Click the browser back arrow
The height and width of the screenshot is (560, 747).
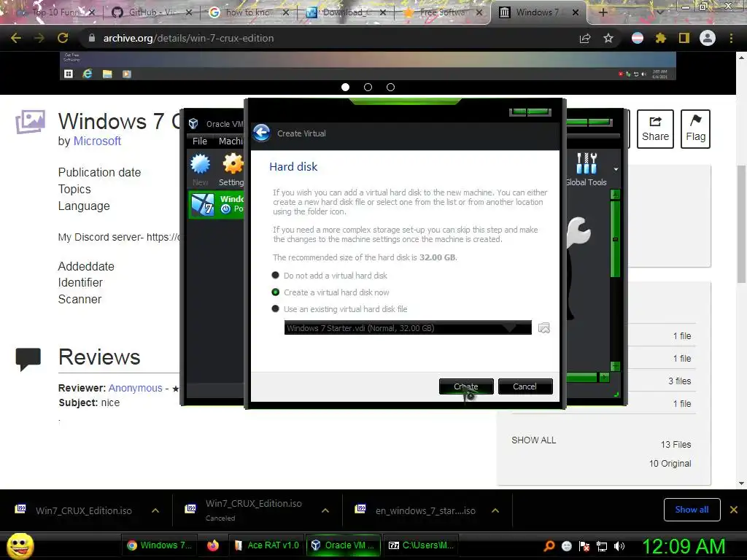[16, 38]
